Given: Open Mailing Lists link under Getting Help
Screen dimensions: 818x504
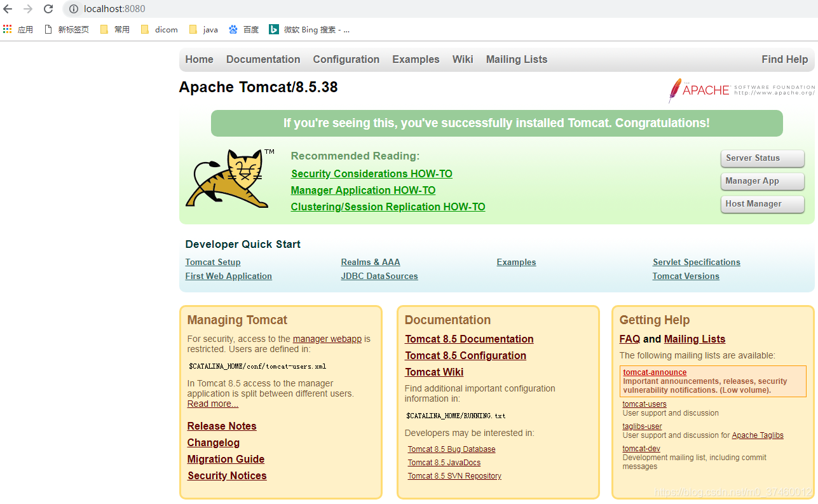Looking at the screenshot, I should coord(695,339).
